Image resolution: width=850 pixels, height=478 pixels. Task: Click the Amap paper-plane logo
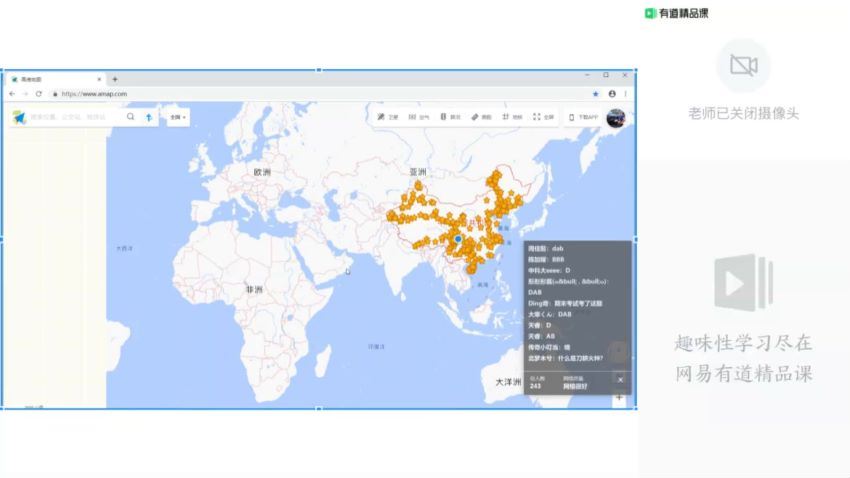(20, 117)
